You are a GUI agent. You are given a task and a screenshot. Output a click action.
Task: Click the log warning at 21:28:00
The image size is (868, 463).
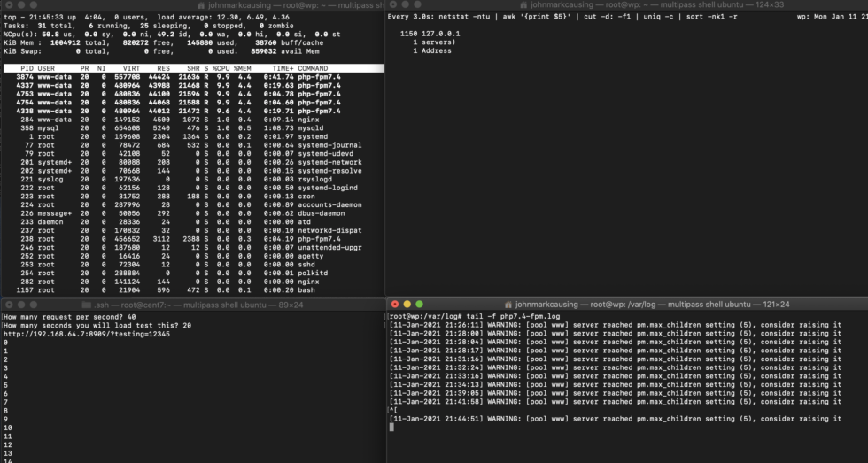[615, 334]
